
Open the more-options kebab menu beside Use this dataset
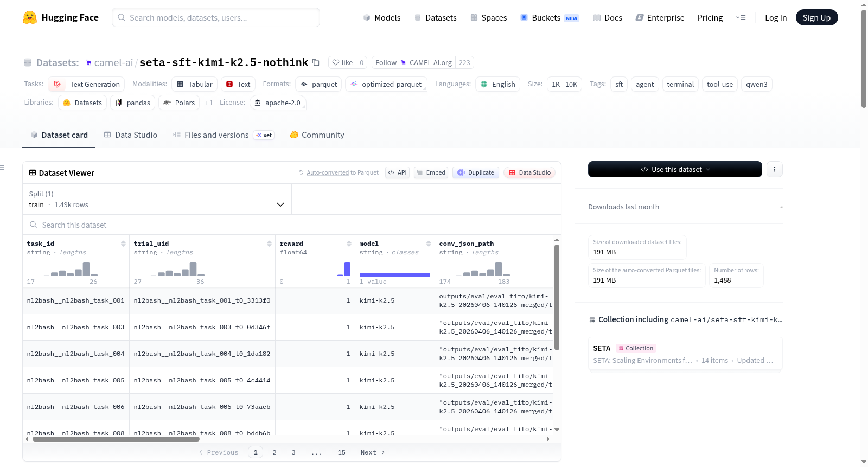[774, 169]
